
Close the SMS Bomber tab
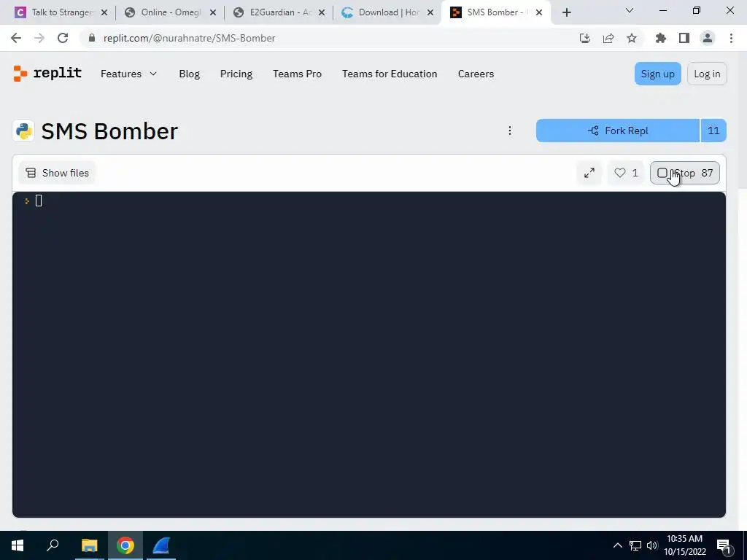coord(539,12)
